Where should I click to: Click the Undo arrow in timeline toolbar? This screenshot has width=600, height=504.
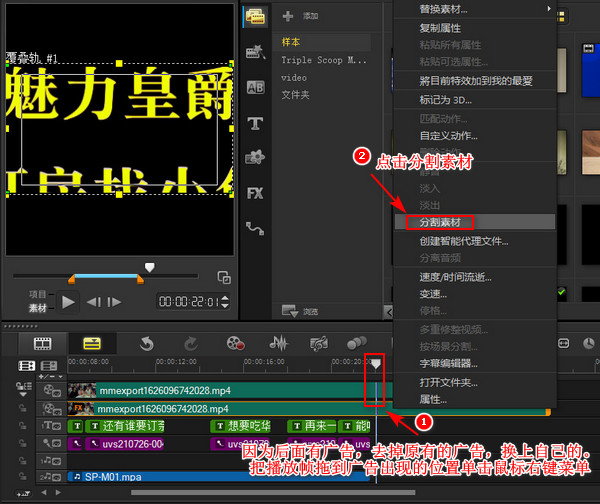(147, 343)
